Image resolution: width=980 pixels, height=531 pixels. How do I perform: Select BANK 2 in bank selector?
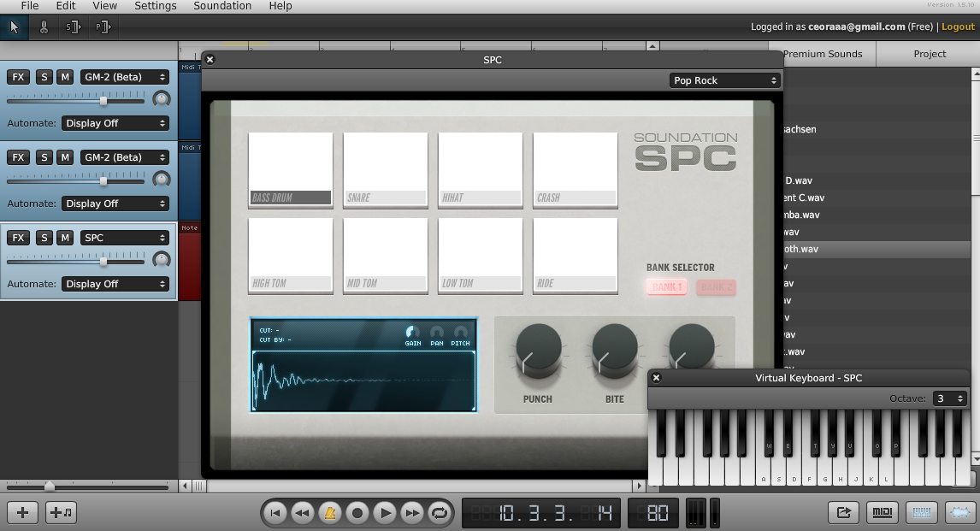[716, 286]
